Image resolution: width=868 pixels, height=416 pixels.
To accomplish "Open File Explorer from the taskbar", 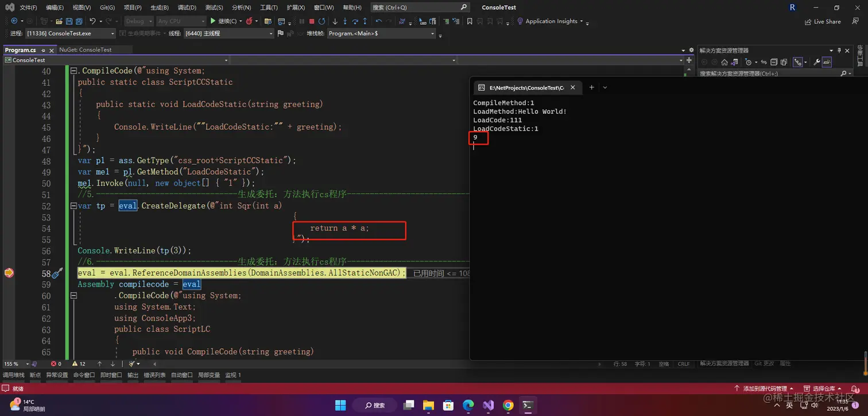I will pos(428,405).
